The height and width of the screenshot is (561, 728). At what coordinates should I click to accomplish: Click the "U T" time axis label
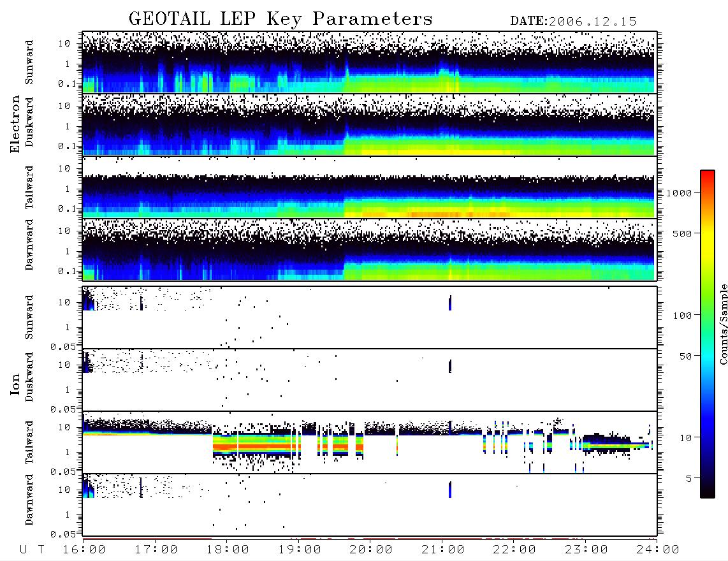point(32,550)
